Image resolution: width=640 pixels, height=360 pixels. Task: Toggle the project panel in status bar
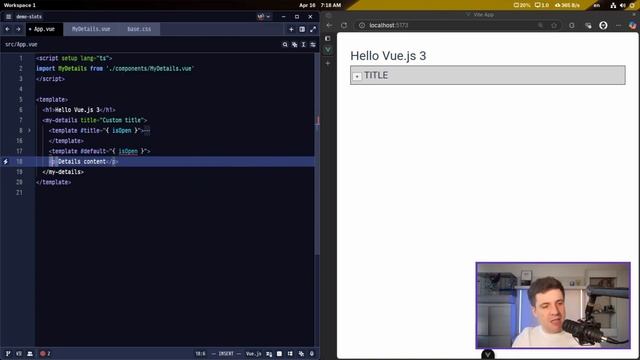coord(8,353)
